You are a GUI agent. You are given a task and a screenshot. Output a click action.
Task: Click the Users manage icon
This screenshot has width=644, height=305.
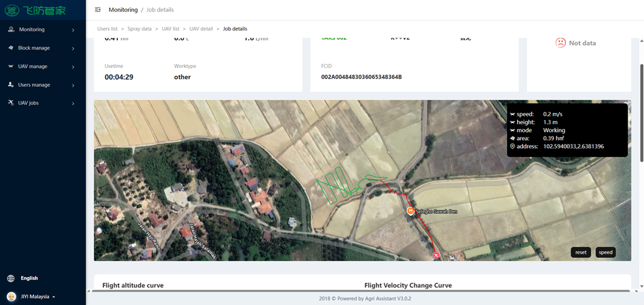coord(11,84)
